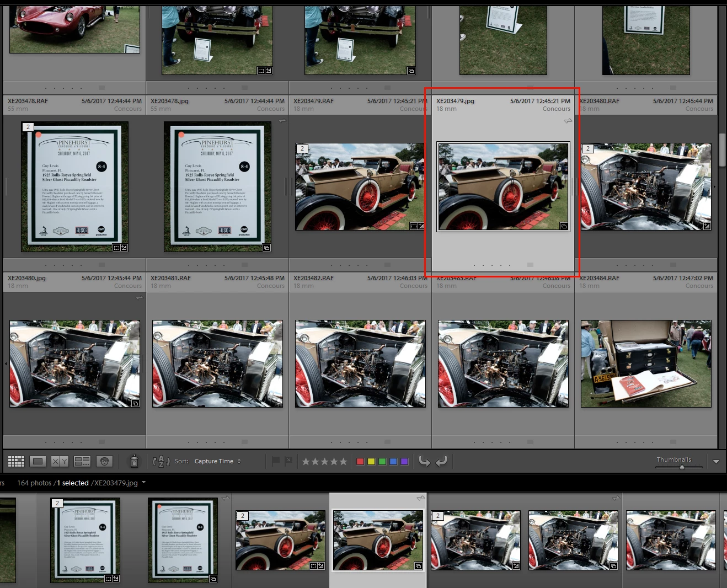The image size is (727, 588).
Task: Toggle color label box under XE203479.jpg cell
Action: click(530, 265)
